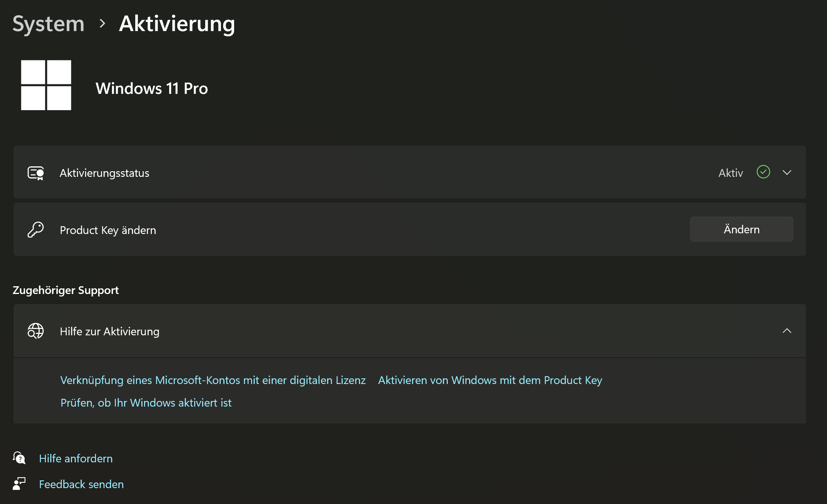Go back to System breadcrumb
Screen dimensions: 827x504
[48, 24]
